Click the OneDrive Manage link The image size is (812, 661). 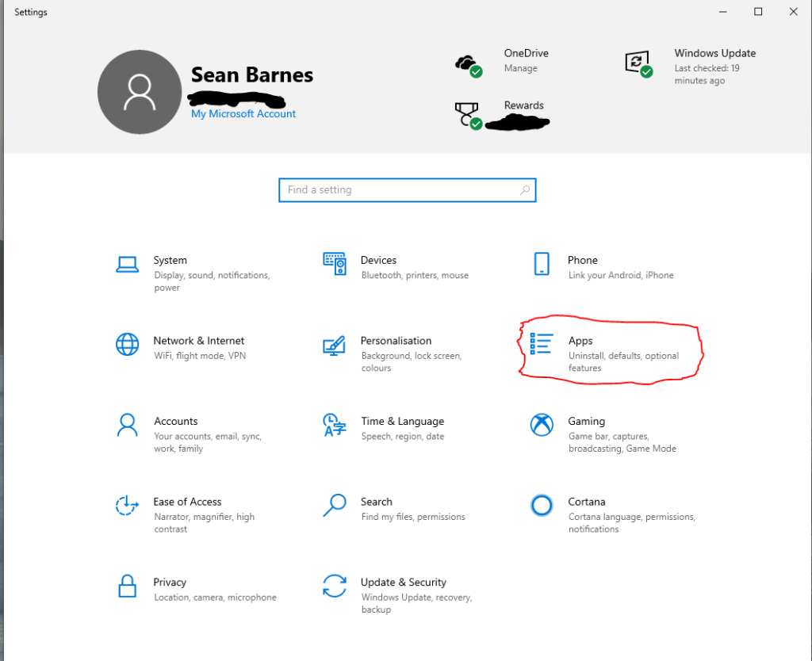(x=520, y=68)
